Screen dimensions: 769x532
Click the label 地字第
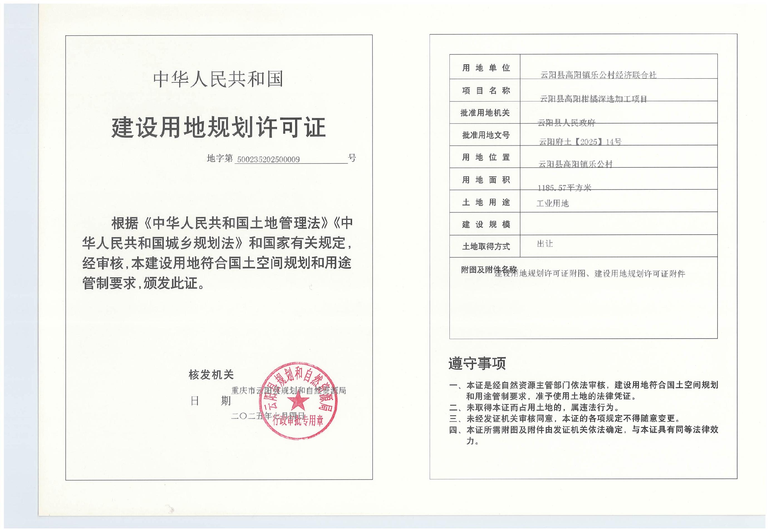(220, 158)
